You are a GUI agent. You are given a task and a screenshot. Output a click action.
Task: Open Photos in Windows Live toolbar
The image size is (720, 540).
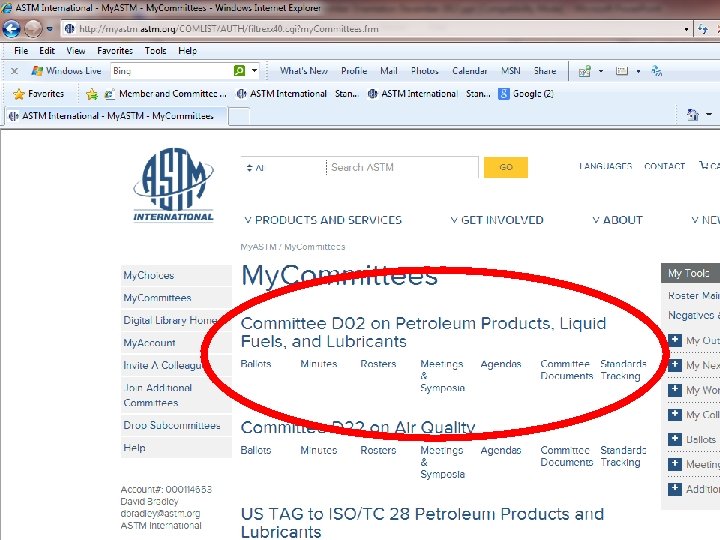pyautogui.click(x=425, y=71)
